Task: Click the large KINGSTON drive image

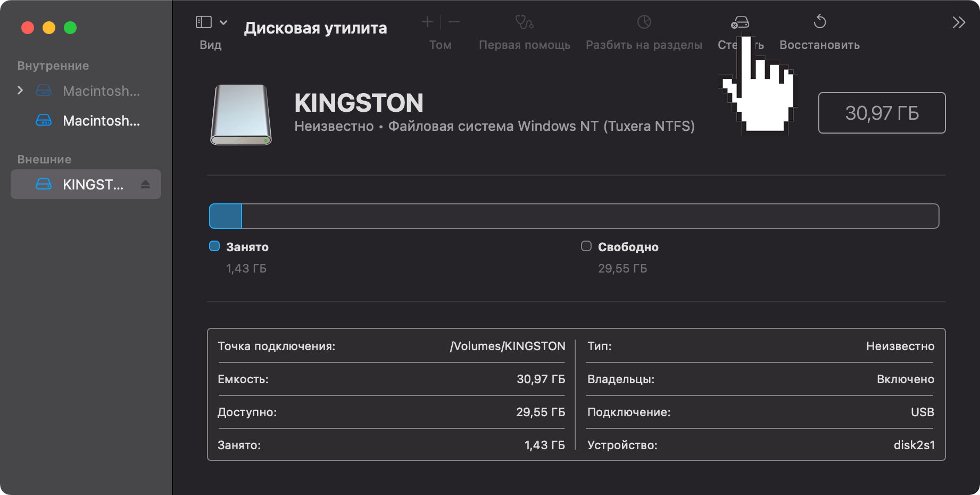Action: pyautogui.click(x=241, y=114)
